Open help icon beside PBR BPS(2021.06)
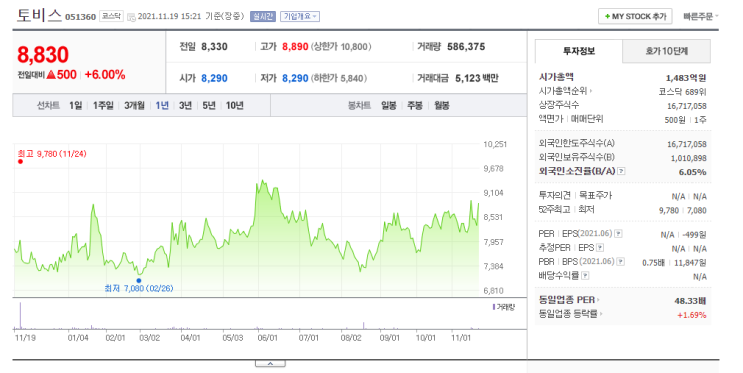The image size is (743, 373). tap(620, 262)
